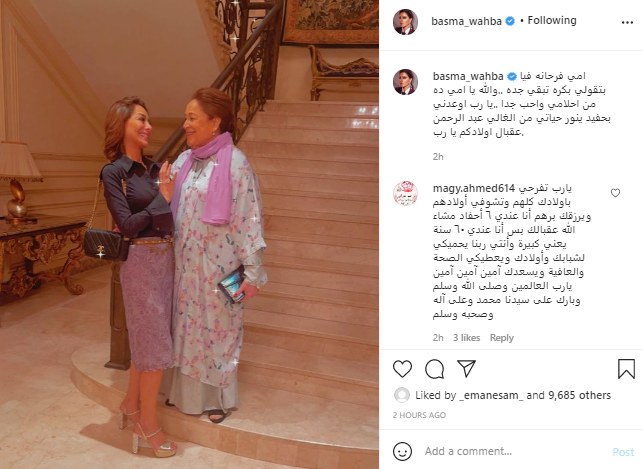Image resolution: width=643 pixels, height=469 pixels.
Task: Like magy.ahmed614's comment heart
Action: click(615, 193)
